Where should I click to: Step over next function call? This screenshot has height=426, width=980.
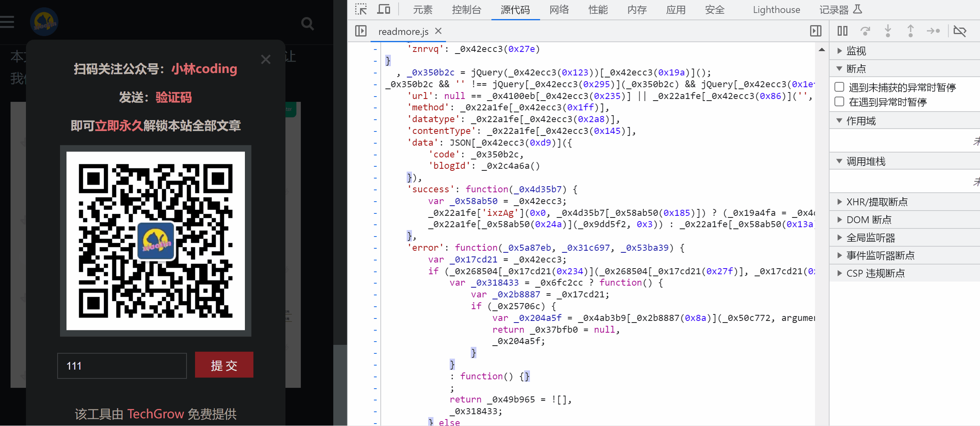[x=865, y=31]
